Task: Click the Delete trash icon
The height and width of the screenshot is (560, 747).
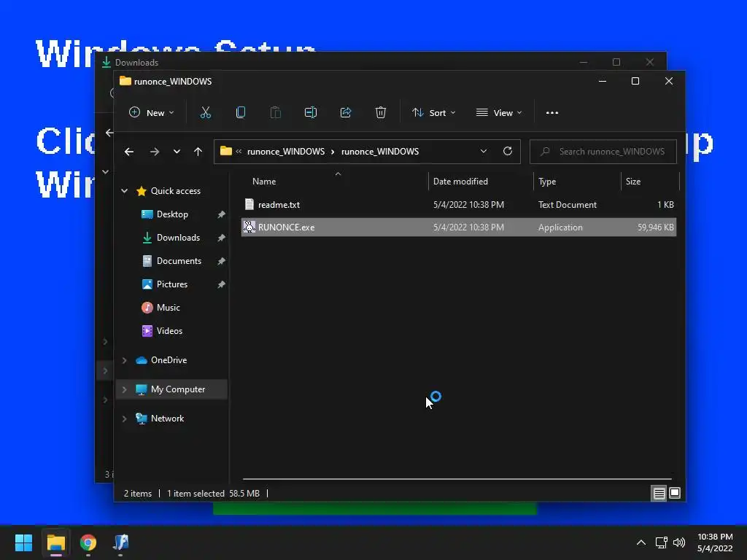Action: coord(380,113)
